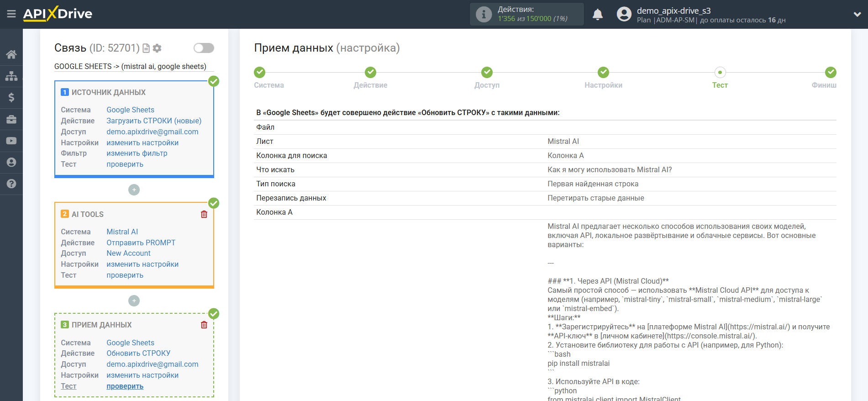Open the user profile sidebar icon
Viewport: 868px width, 401px height.
click(x=11, y=162)
